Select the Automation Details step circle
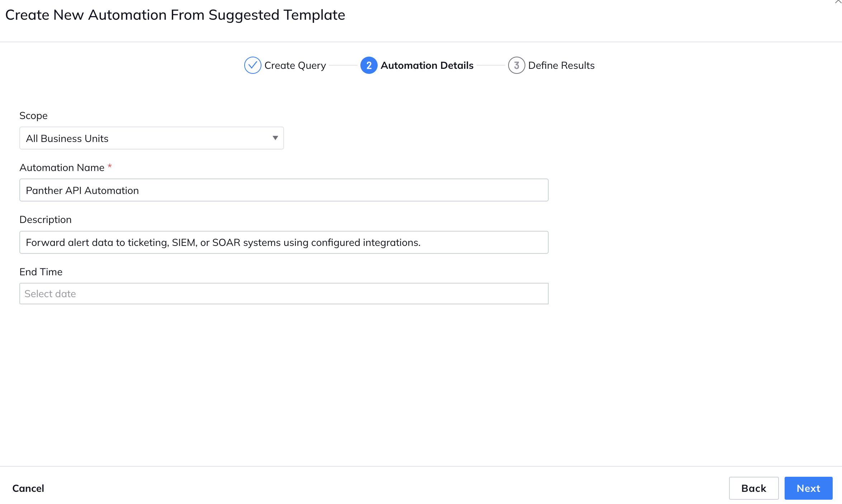 pyautogui.click(x=368, y=65)
